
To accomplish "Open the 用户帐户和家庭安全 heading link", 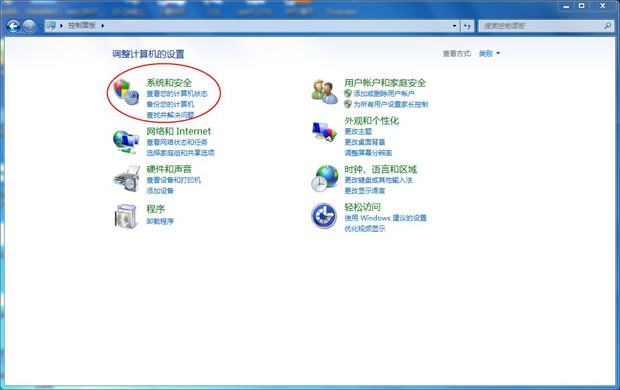I will pyautogui.click(x=385, y=83).
